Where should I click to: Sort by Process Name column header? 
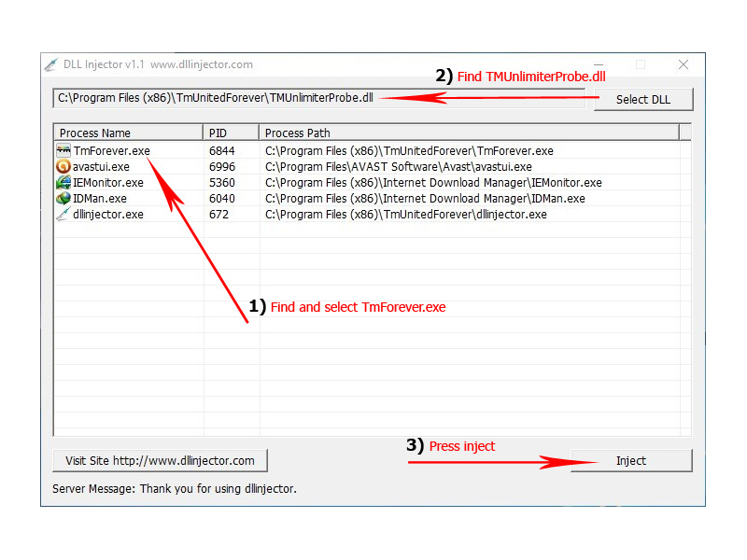129,133
